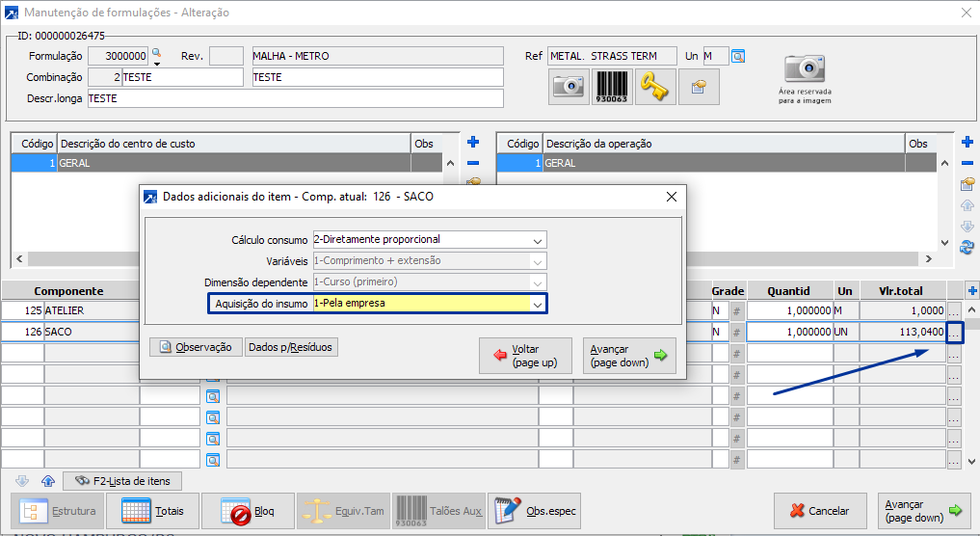Click the Descr.longa field with TESTE
This screenshot has height=536, width=980.
(296, 99)
